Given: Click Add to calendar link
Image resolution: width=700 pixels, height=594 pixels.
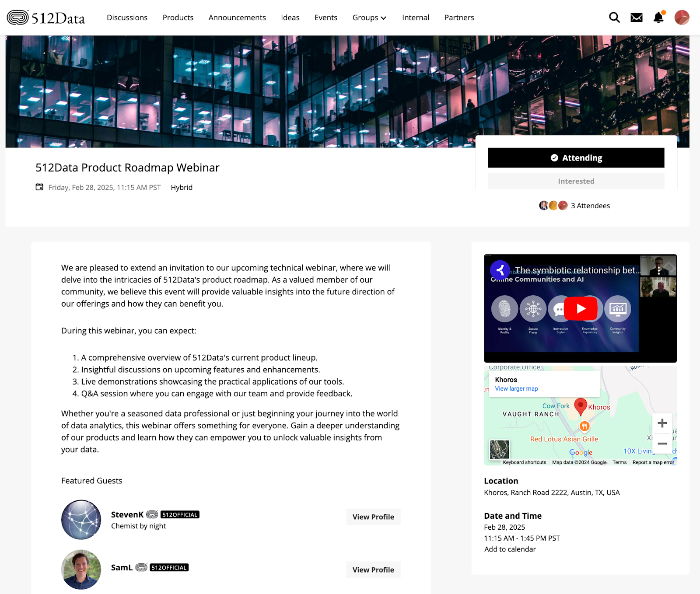Looking at the screenshot, I should tap(510, 549).
